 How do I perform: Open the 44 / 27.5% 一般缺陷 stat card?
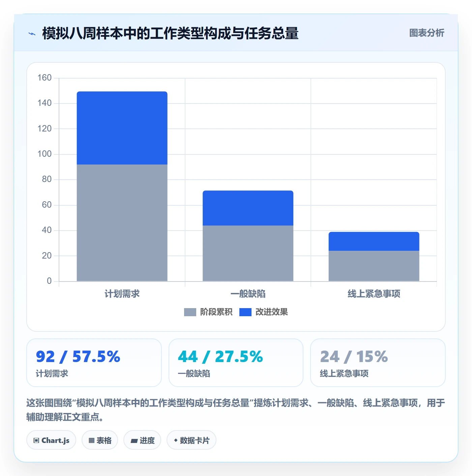click(236, 363)
